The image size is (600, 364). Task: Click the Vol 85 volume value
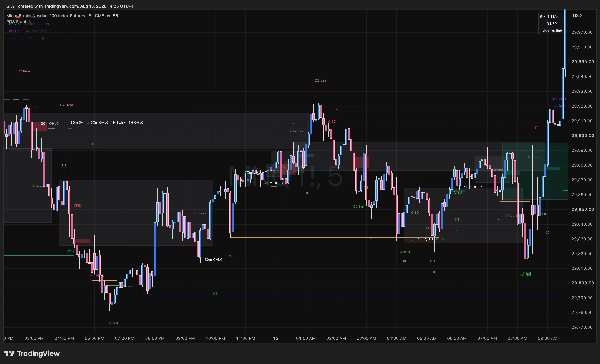coord(112,16)
